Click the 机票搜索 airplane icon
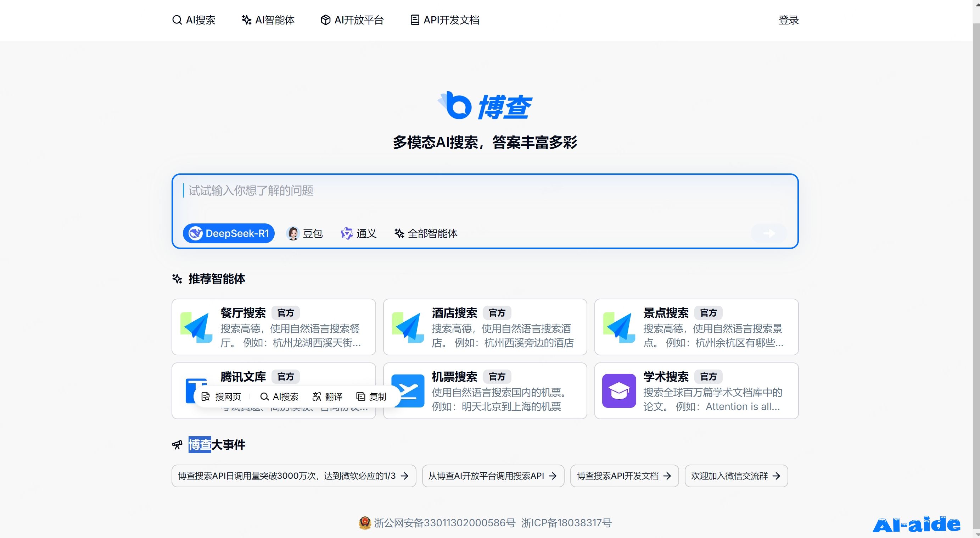The image size is (980, 538). point(409,391)
